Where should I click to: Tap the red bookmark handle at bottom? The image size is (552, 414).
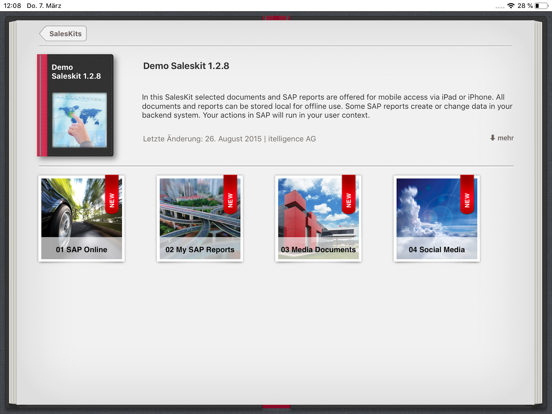coord(276,407)
